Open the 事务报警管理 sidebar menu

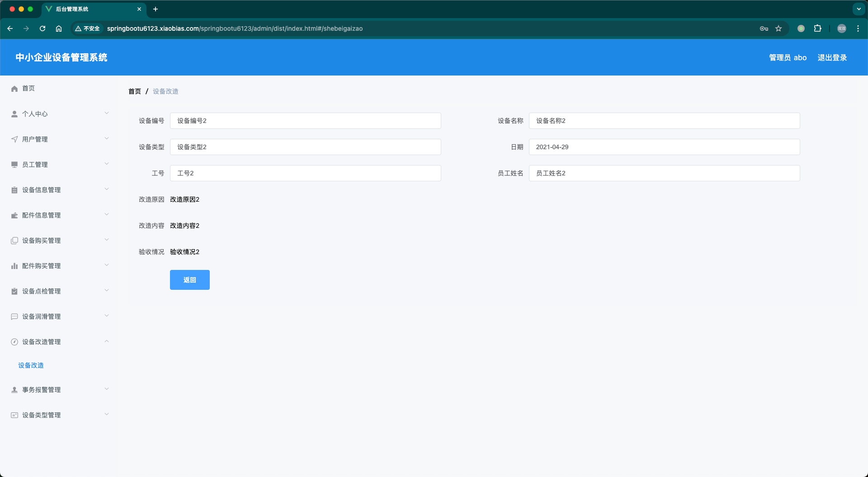[x=59, y=390]
